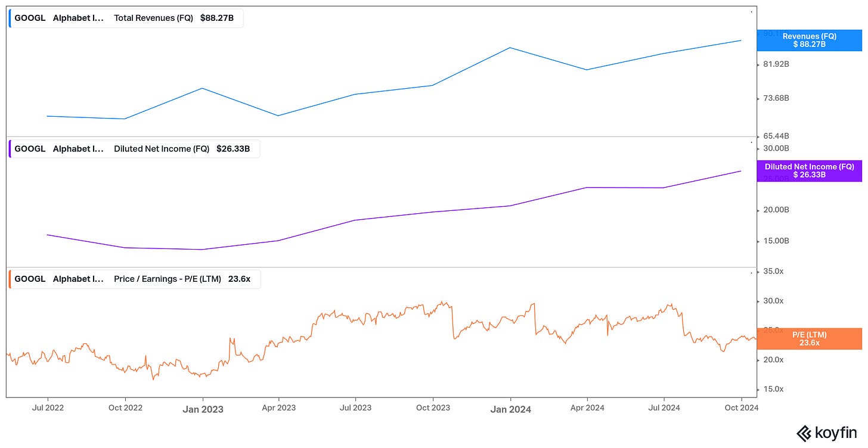The image size is (868, 448).
Task: Click the Jul 2022 date label
Action: coord(47,408)
